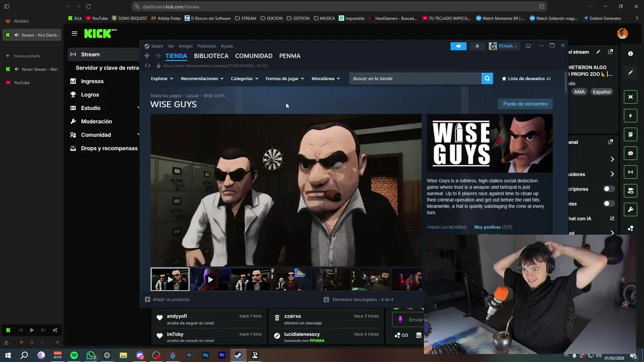The width and height of the screenshot is (644, 362).
Task: Reload the Steam store page
Action: click(x=147, y=66)
